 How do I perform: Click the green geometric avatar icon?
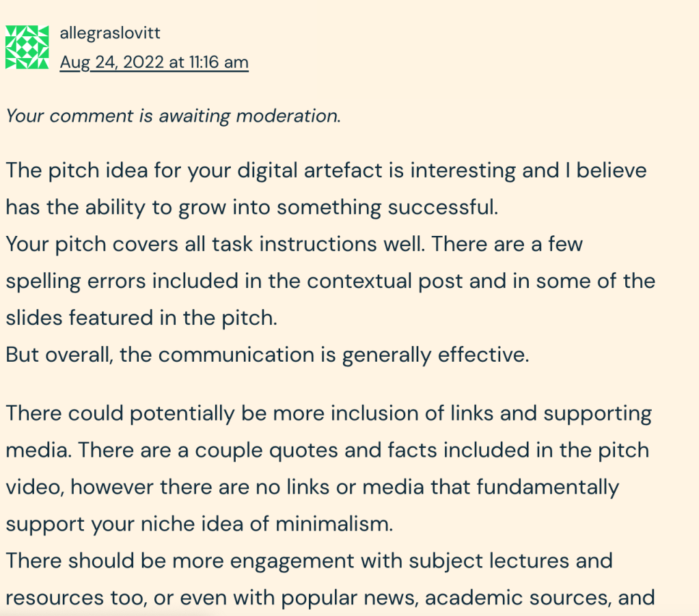[x=27, y=47]
